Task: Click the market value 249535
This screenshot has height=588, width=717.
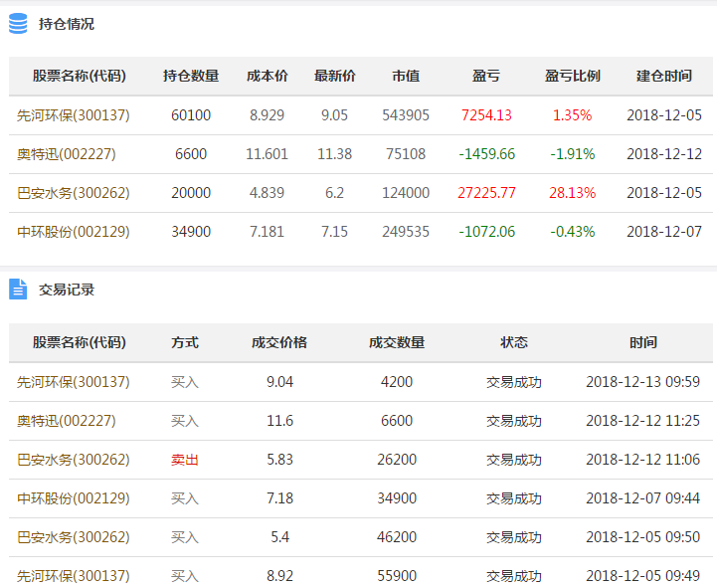Action: [406, 232]
